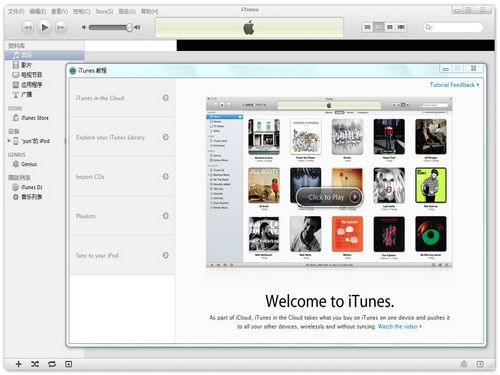500x375 pixels.
Task: Open the 文件(F) menu
Action: (x=16, y=11)
